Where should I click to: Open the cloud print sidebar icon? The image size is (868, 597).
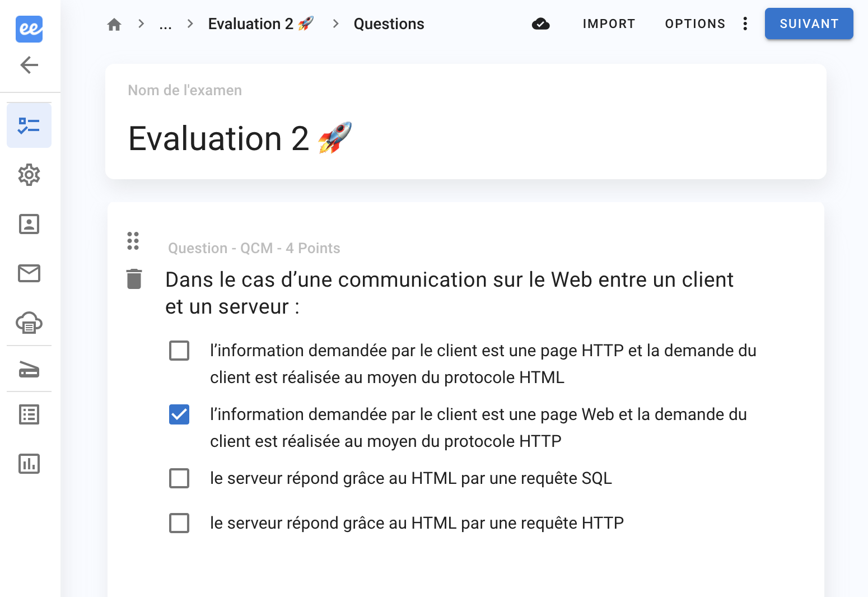pyautogui.click(x=29, y=323)
